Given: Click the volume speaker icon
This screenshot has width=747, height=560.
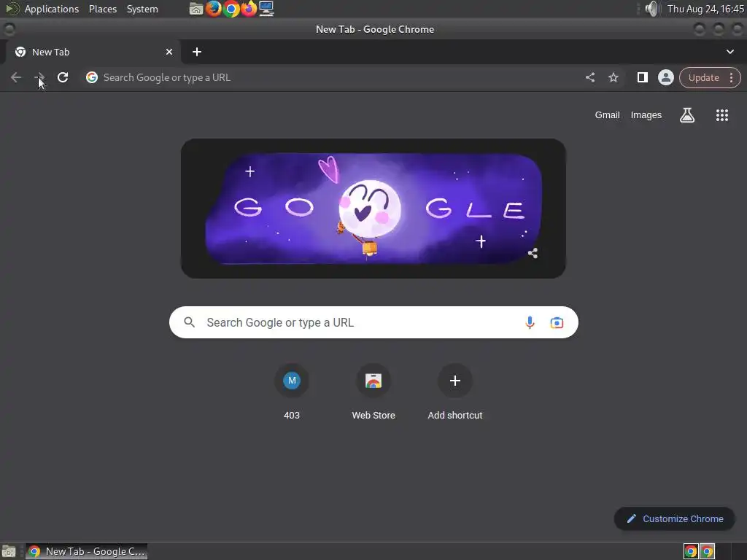Looking at the screenshot, I should [651, 9].
